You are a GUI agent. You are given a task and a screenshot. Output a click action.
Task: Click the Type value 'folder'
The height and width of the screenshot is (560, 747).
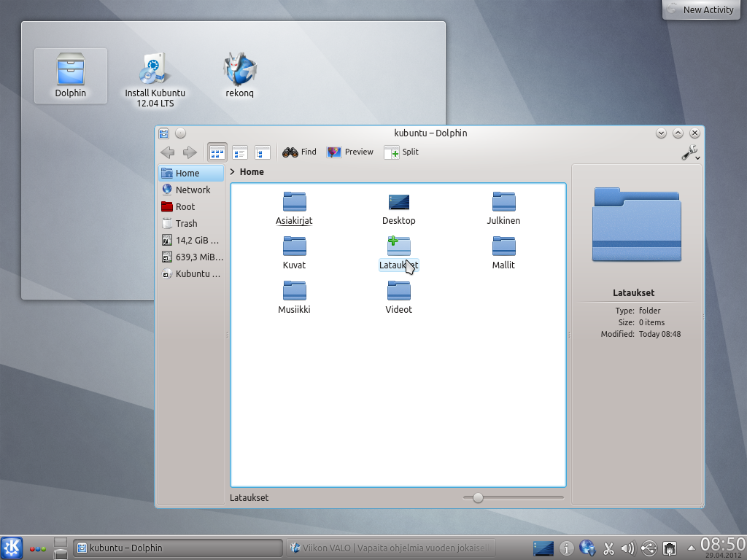click(650, 311)
